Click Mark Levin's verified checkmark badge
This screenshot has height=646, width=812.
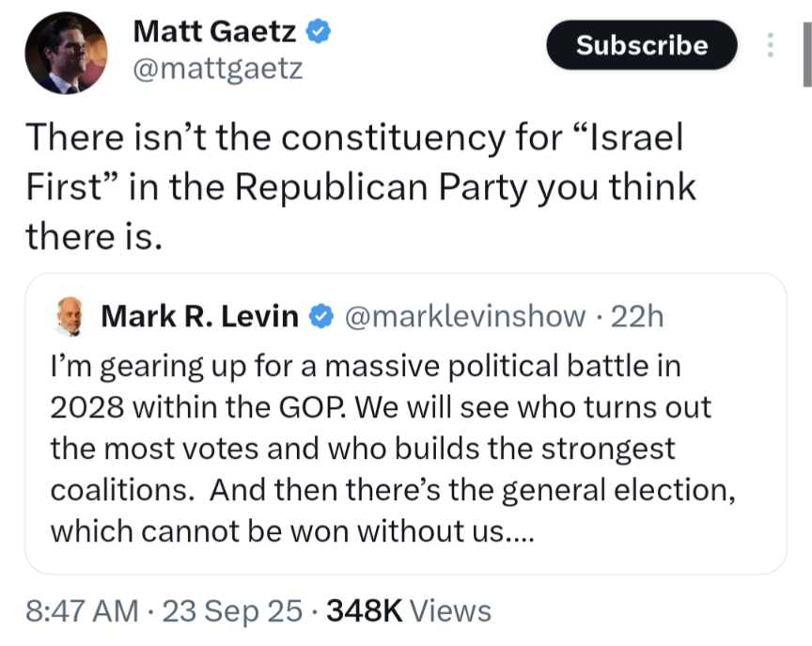coord(321,317)
